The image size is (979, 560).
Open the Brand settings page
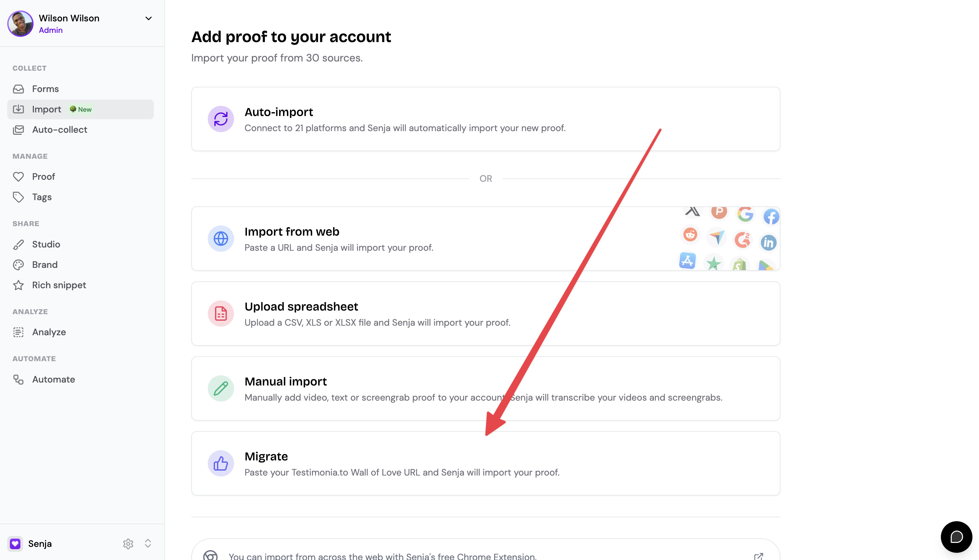pyautogui.click(x=81, y=265)
